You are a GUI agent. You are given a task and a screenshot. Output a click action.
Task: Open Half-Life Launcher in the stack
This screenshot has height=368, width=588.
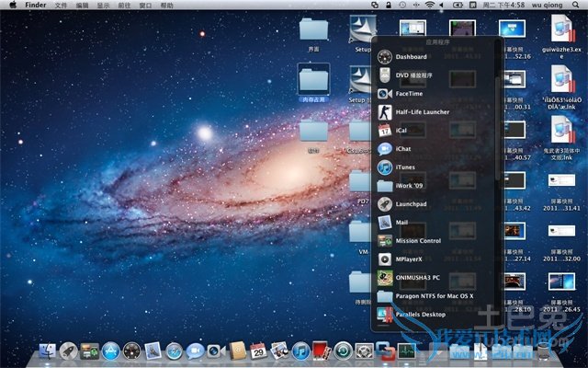(422, 112)
